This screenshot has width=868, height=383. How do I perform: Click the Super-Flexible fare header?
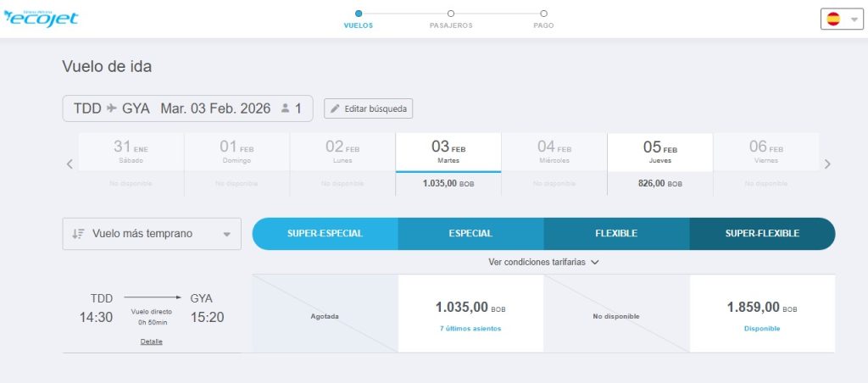pos(762,234)
